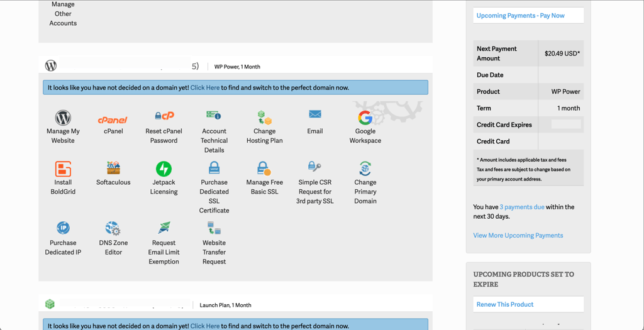Open Manage My Website WordPress icon
This screenshot has height=330, width=644.
63,118
